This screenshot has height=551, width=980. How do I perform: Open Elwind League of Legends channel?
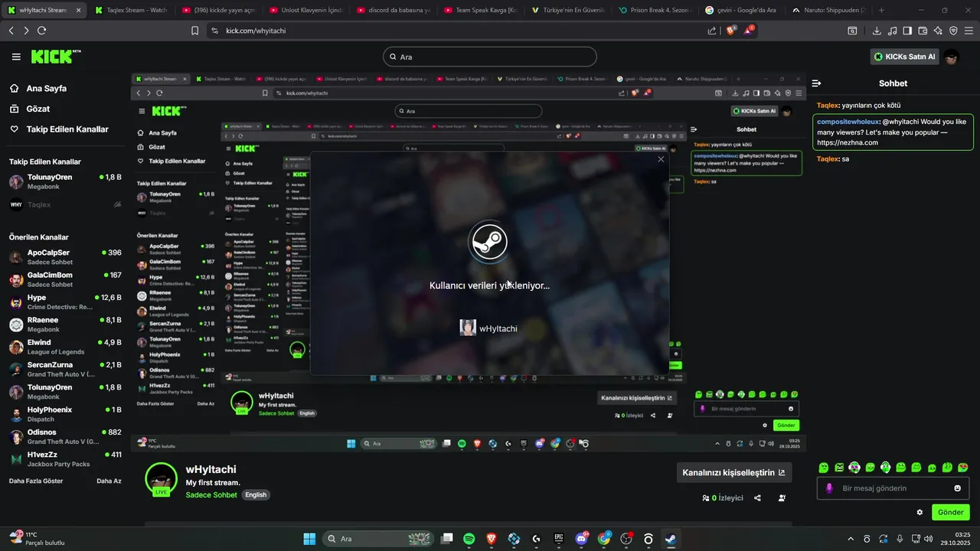[65, 347]
